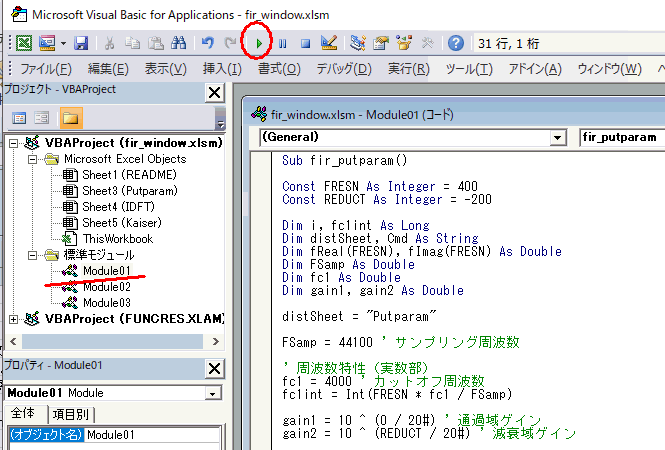Image resolution: width=665 pixels, height=450 pixels.
Task: Open Find with the binoculars icon
Action: pos(179,43)
